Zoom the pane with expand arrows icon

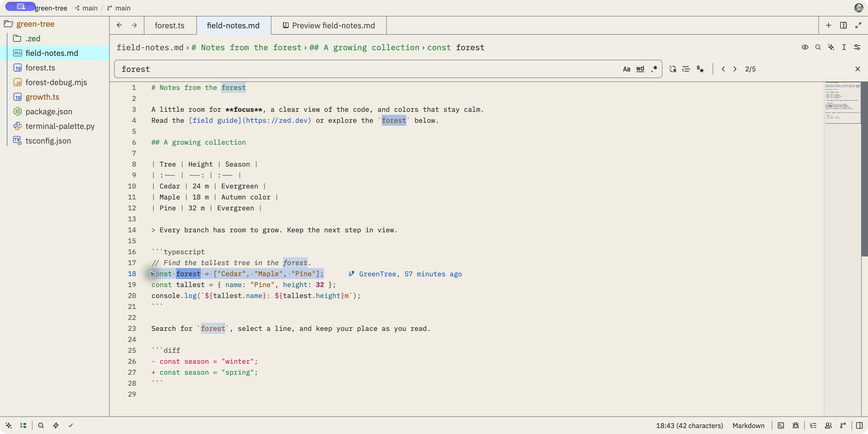click(858, 26)
